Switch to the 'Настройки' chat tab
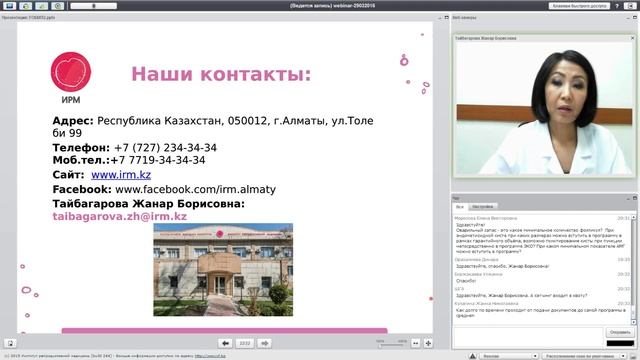 [482, 207]
